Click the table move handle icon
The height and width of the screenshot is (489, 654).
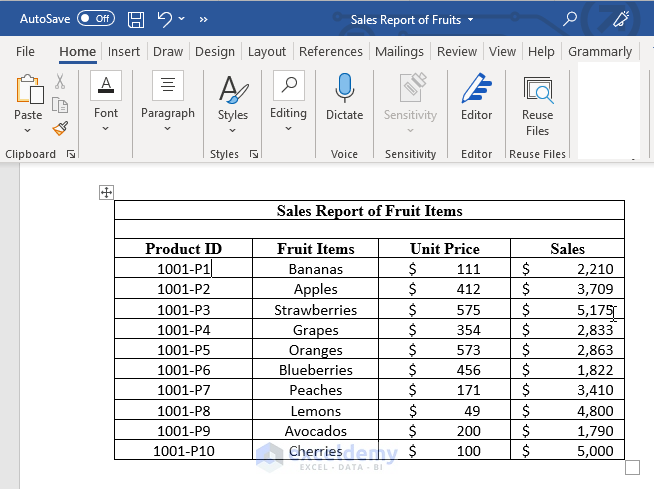click(106, 193)
